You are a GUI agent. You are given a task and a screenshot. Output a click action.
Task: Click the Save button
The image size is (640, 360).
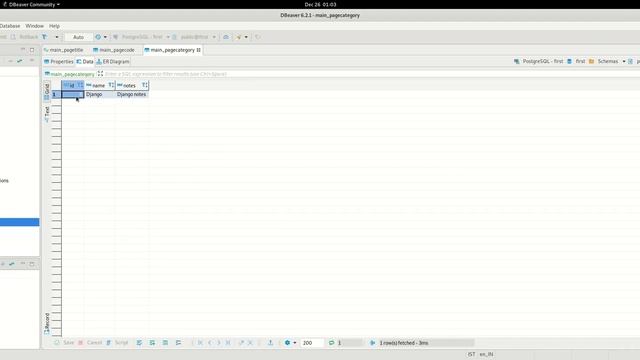[64, 342]
